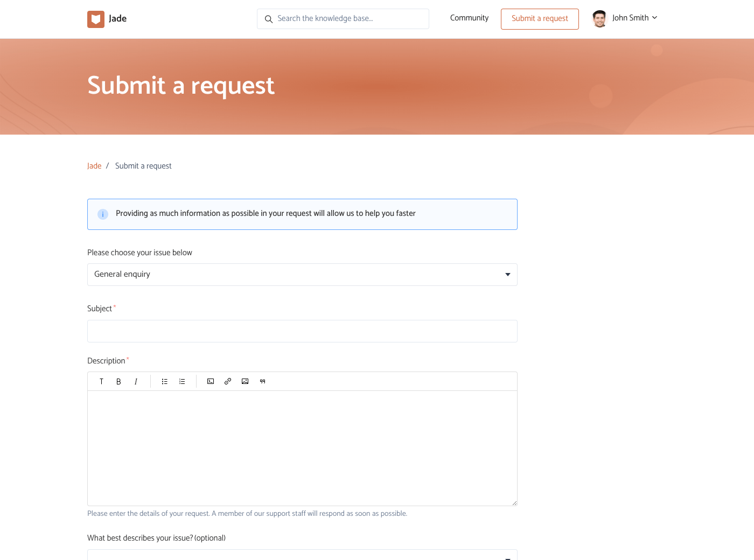Click the Submit a request button
This screenshot has height=560, width=754.
coord(540,19)
